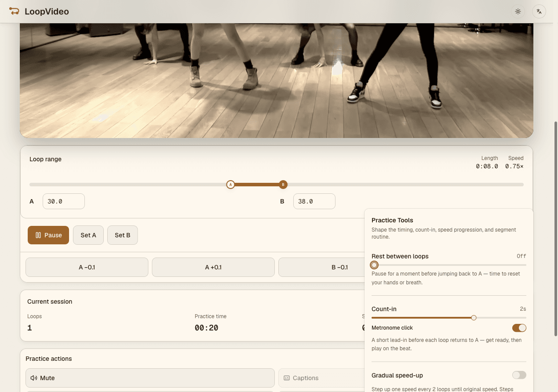Click the LoopVideo title text
558x392 pixels.
click(47, 11)
